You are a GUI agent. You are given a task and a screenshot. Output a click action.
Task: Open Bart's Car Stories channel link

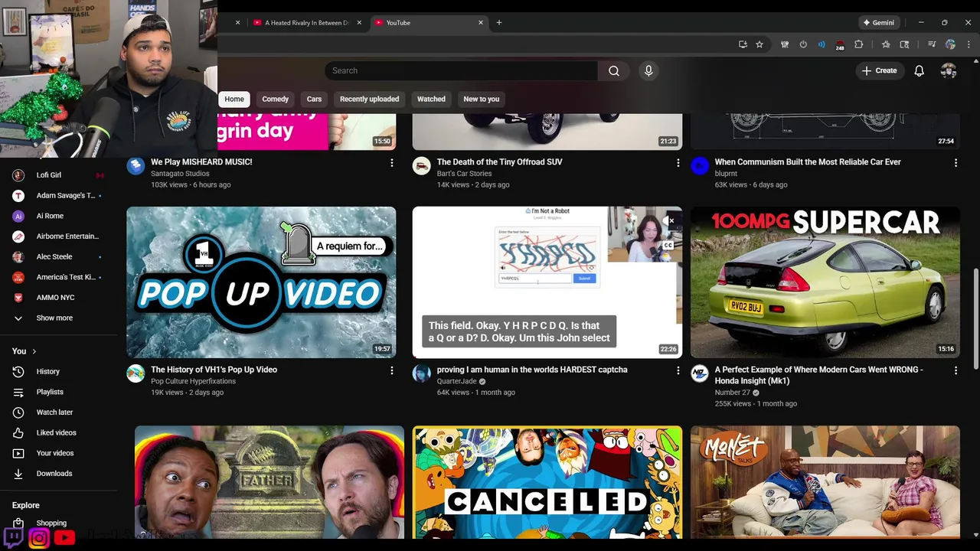click(464, 174)
